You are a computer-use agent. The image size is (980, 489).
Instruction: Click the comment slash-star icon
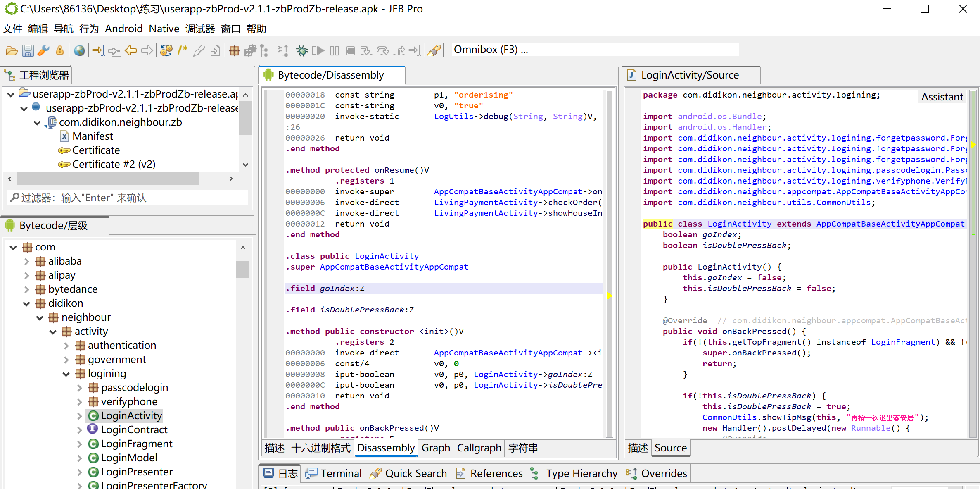(182, 50)
